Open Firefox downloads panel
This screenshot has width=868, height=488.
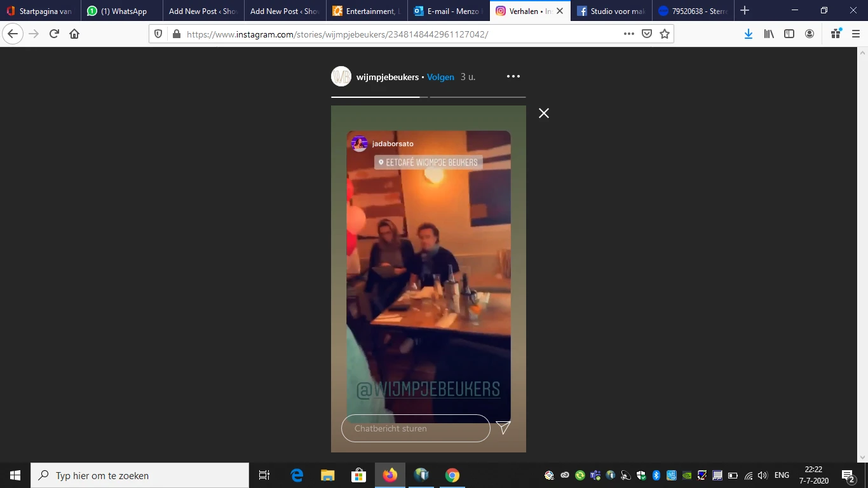click(x=749, y=34)
